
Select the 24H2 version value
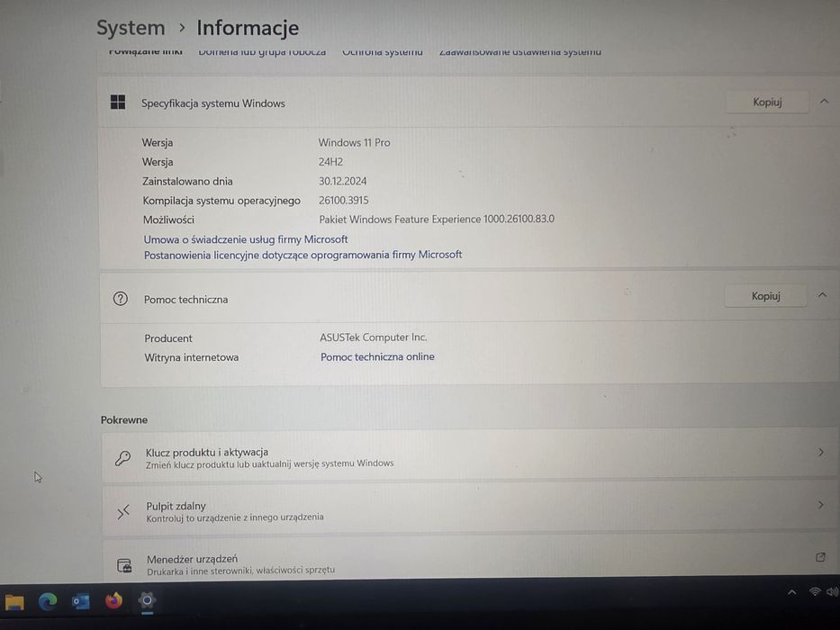[330, 162]
